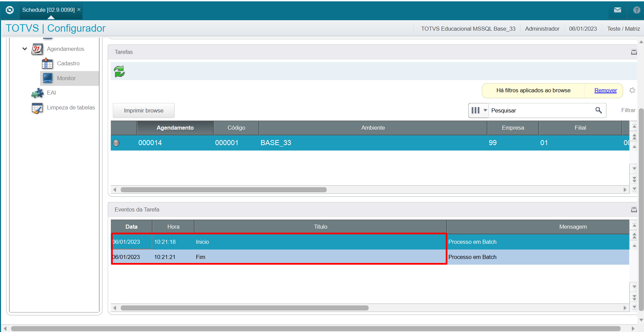Image resolution: width=644 pixels, height=332 pixels.
Task: Open EAI in the sidebar tree
Action: click(52, 93)
